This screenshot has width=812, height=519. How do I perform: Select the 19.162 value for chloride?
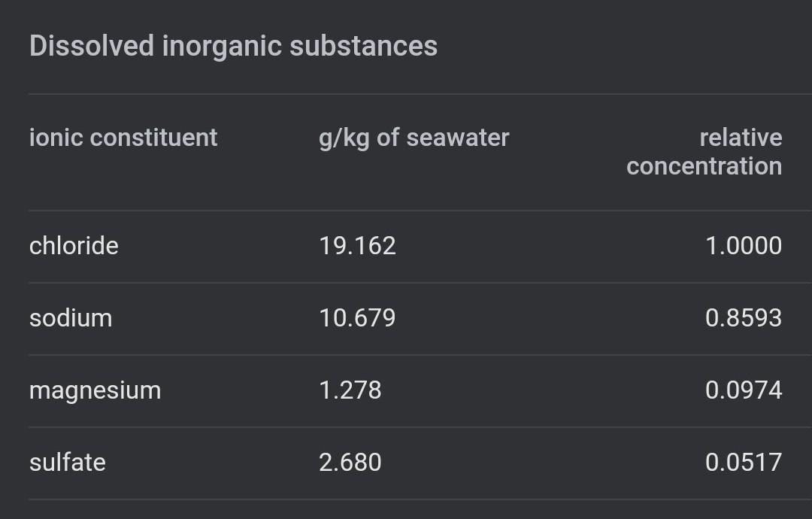click(357, 246)
